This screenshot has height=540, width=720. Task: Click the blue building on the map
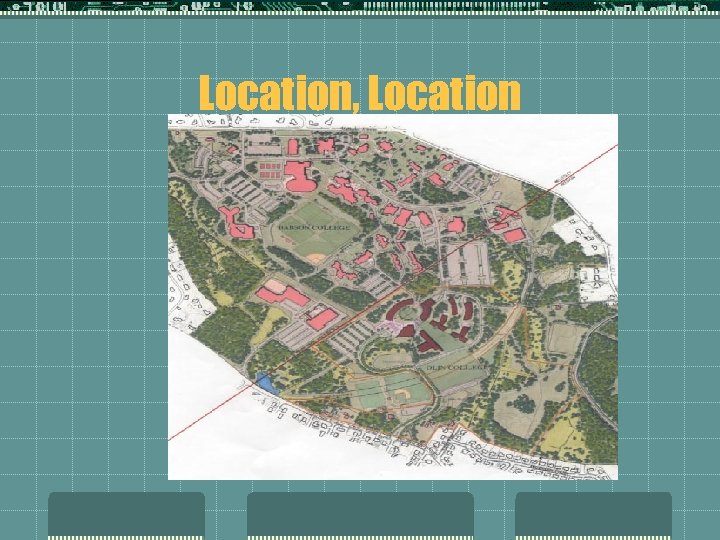(x=267, y=383)
